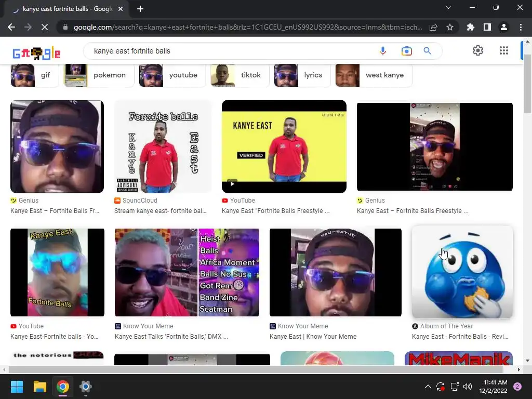
Task: Open the notorious CHEEZ partial thumbnail
Action: 57,358
